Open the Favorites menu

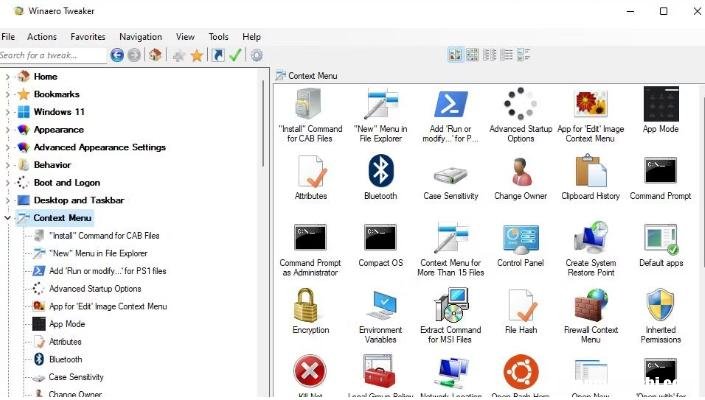click(88, 37)
